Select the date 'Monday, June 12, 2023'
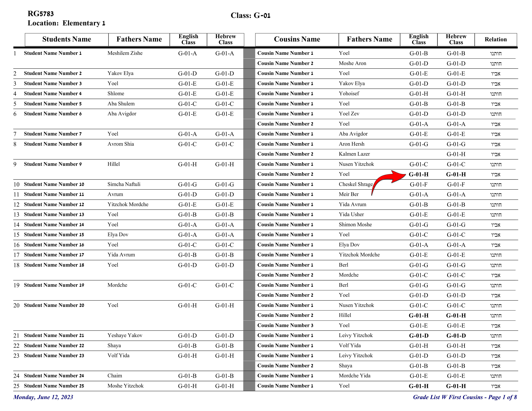The height and width of the screenshot is (411, 532). (43, 397)
